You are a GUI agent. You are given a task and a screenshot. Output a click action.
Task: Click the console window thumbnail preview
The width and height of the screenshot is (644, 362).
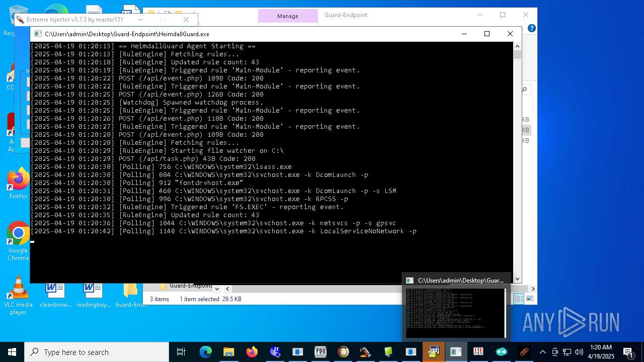click(455, 312)
